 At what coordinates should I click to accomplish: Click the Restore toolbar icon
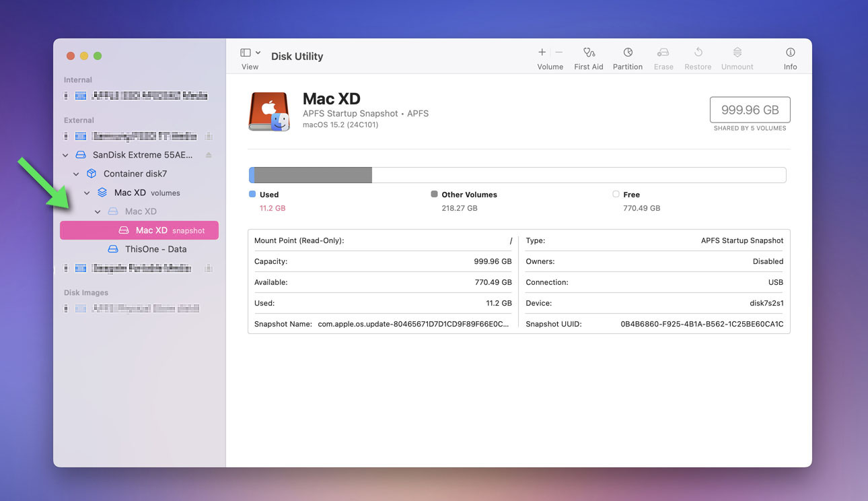(x=698, y=53)
